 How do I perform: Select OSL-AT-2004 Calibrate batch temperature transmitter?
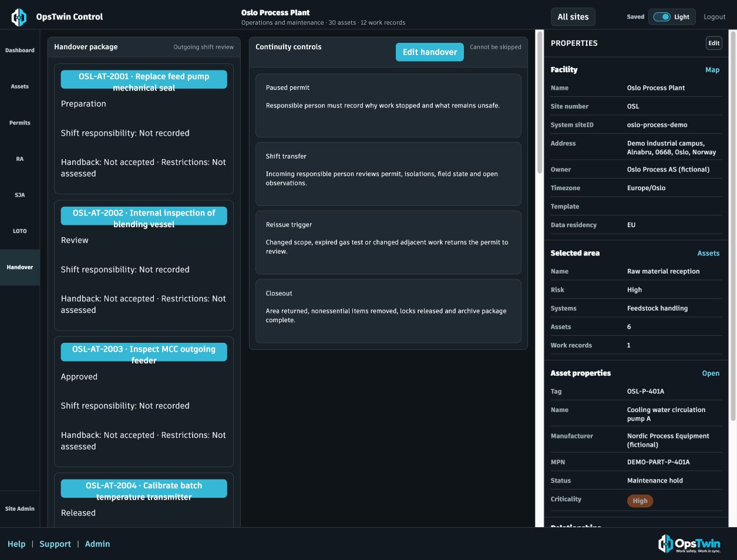click(x=144, y=488)
